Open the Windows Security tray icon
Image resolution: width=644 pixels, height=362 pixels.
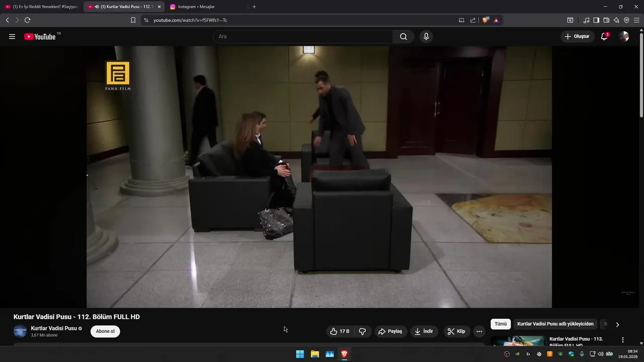coord(571,354)
